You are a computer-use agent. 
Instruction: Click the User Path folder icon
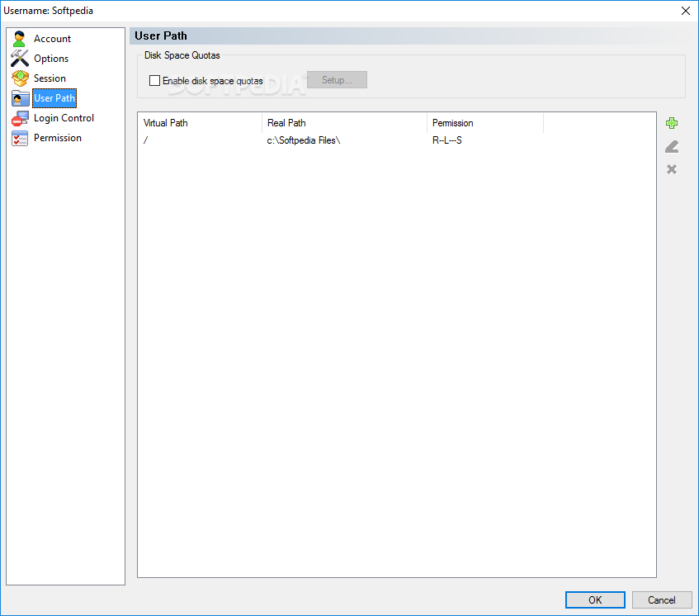[x=20, y=98]
